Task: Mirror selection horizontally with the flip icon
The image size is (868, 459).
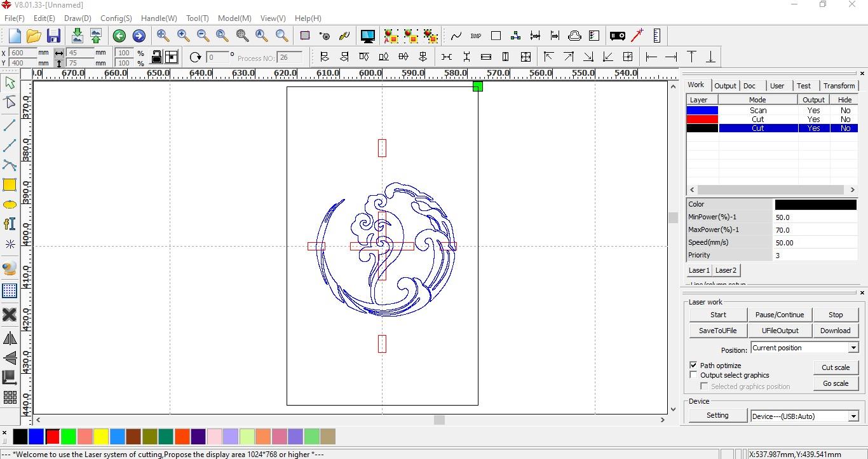Action: pyautogui.click(x=10, y=339)
